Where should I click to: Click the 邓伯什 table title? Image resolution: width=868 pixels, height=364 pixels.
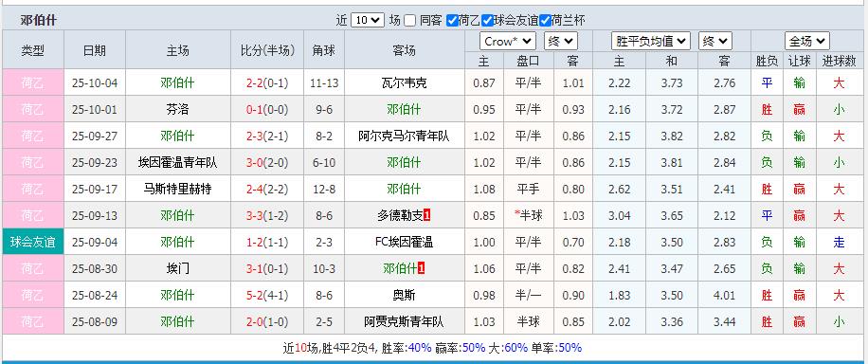(39, 21)
